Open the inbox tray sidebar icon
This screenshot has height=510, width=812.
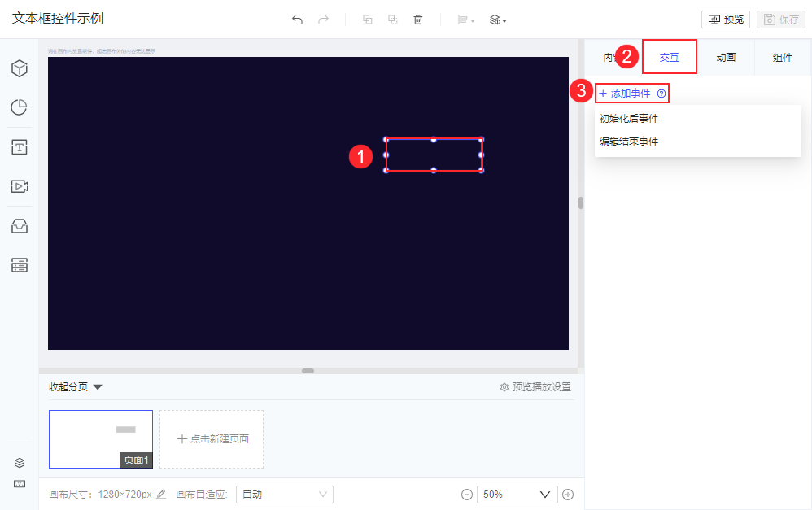pyautogui.click(x=20, y=226)
